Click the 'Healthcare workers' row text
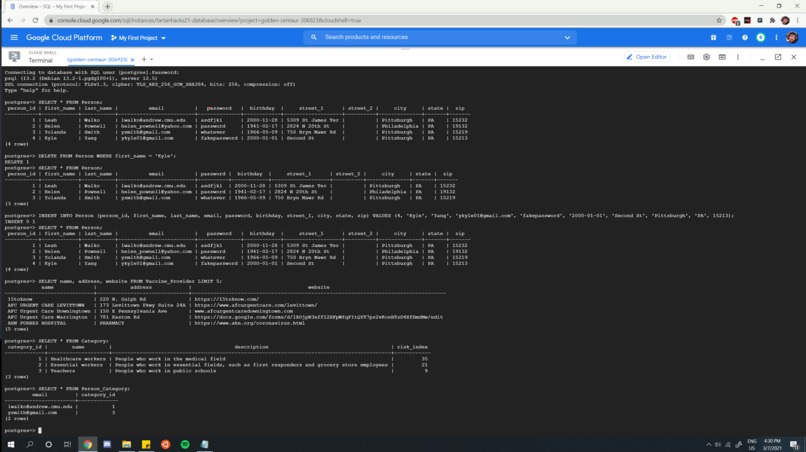This screenshot has width=806, height=452. tap(78, 359)
